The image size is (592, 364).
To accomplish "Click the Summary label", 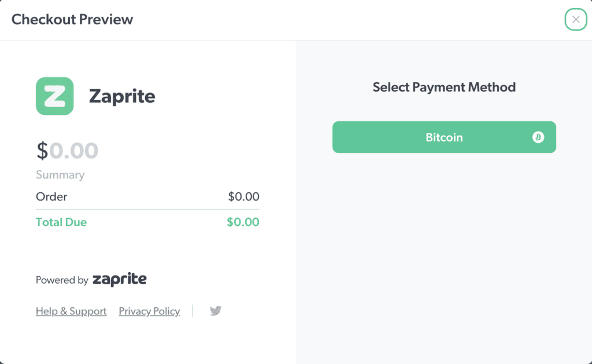I will click(x=60, y=174).
